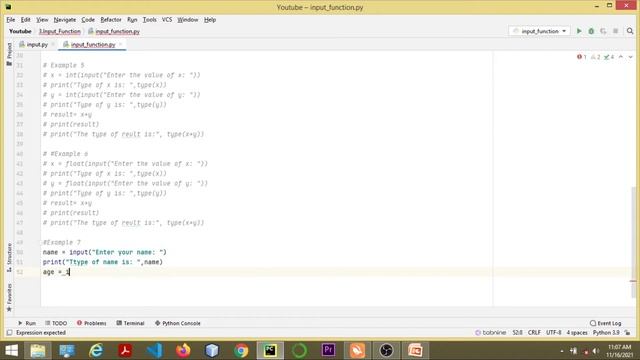The width and height of the screenshot is (640, 360).
Task: Open the TODO tool window
Action: 56,323
